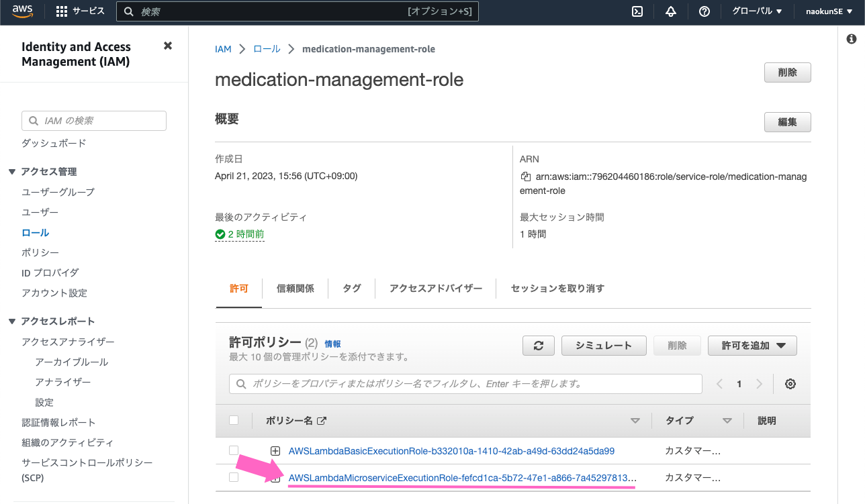The width and height of the screenshot is (865, 504).
Task: Switch to the 信頼関係 tab
Action: (x=295, y=289)
